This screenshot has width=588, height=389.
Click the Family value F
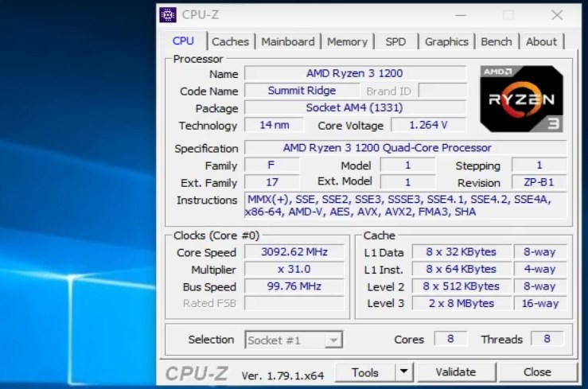pyautogui.click(x=272, y=165)
